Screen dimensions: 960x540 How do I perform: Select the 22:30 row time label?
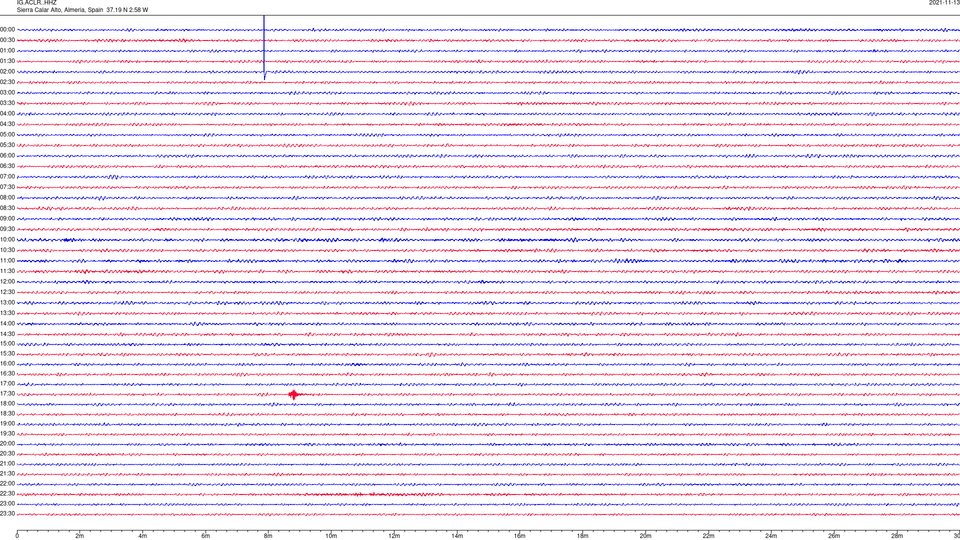(7, 493)
